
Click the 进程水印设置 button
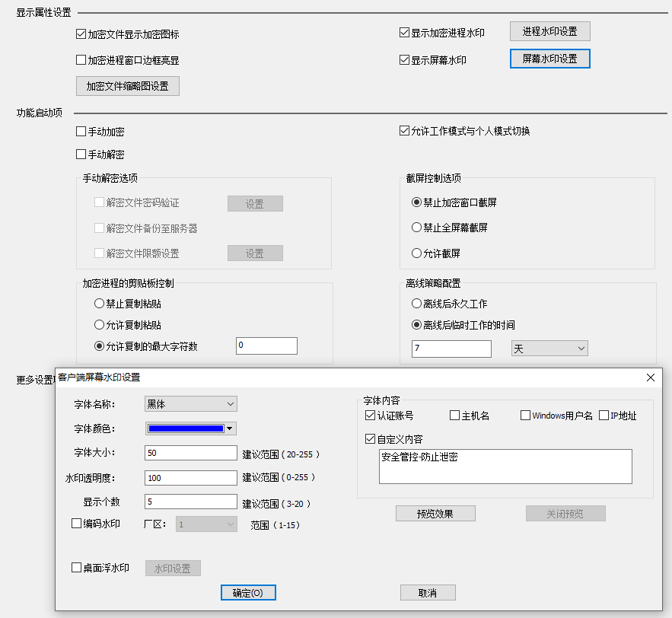coord(549,32)
